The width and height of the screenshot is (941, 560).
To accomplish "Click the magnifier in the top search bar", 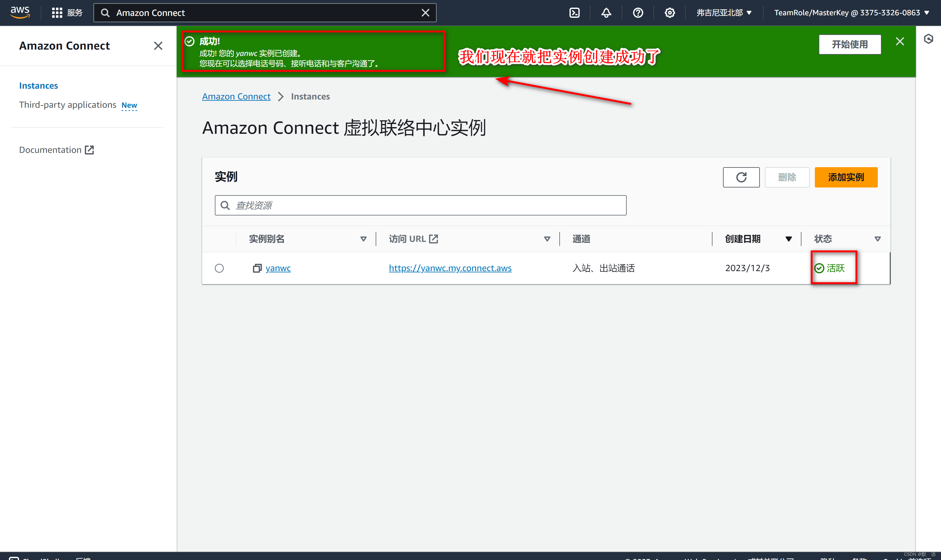I will click(x=105, y=13).
